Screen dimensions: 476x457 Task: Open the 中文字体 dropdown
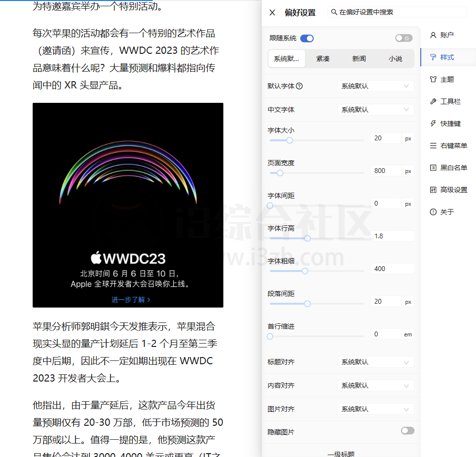click(x=376, y=110)
